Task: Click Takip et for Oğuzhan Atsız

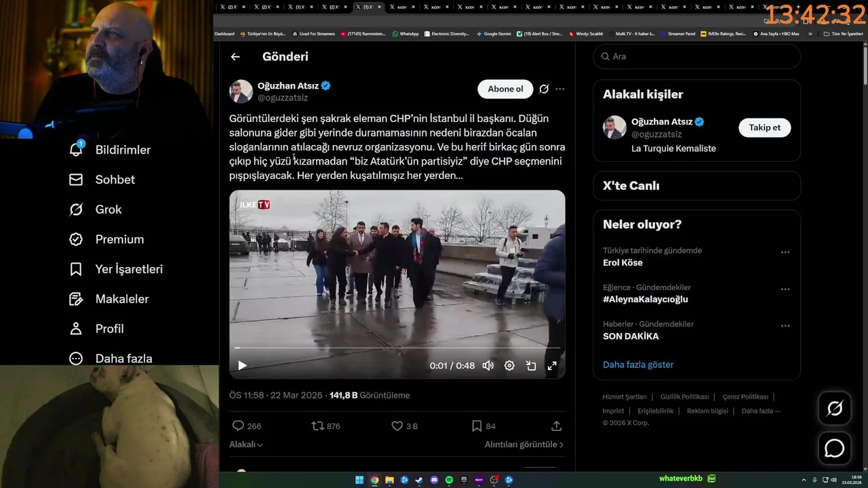Action: point(764,127)
